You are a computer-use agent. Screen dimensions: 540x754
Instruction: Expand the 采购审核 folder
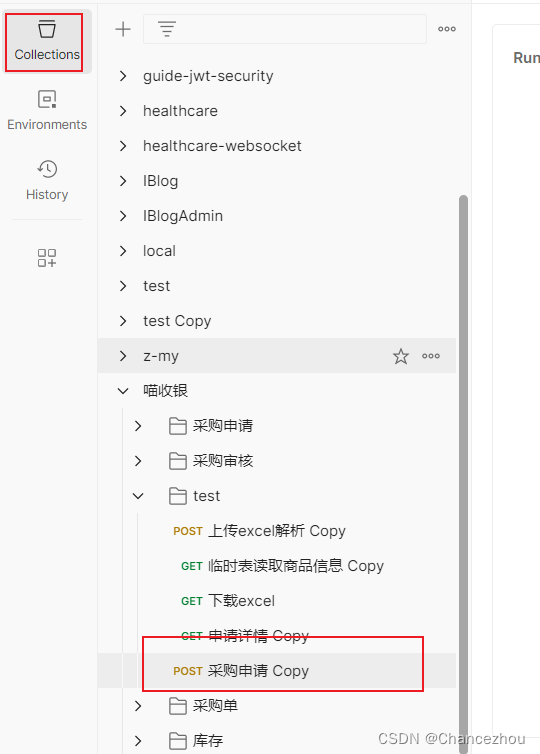tap(138, 461)
